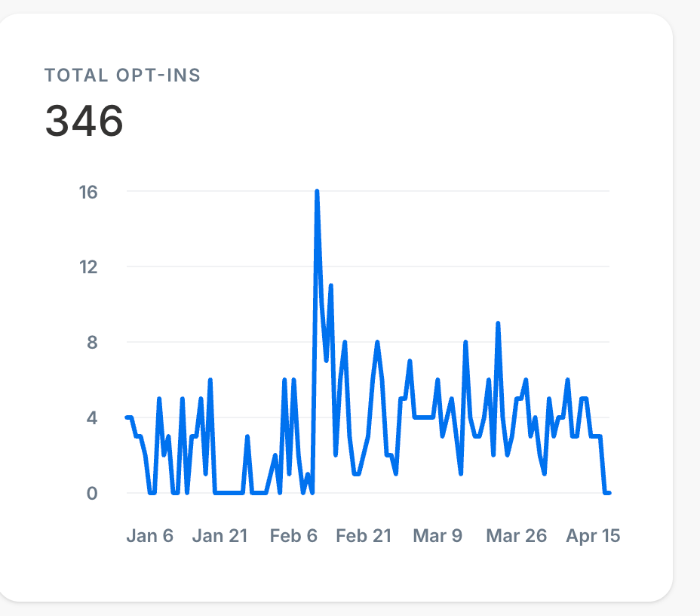Click the Apr 15 axis label

[x=593, y=535]
